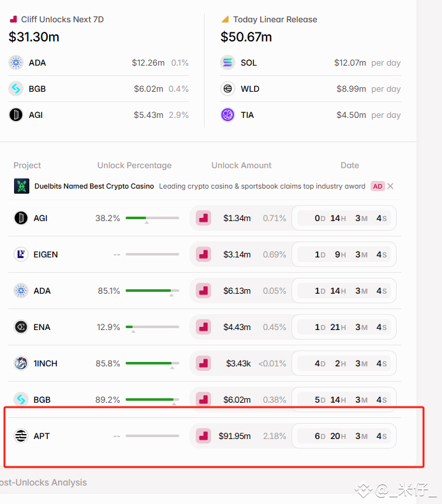Sort by Unlock Amount column header
The height and width of the screenshot is (504, 442).
tap(241, 165)
